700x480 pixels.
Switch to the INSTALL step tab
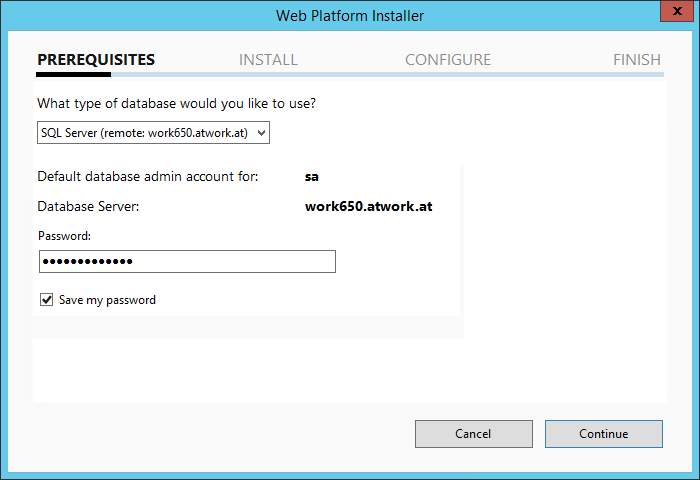(x=268, y=60)
